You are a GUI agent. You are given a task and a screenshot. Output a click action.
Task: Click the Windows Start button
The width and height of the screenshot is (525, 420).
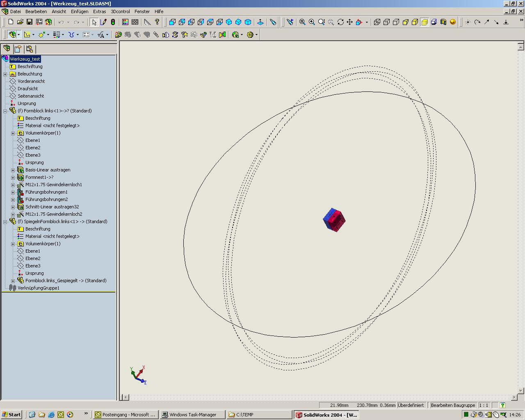11,415
